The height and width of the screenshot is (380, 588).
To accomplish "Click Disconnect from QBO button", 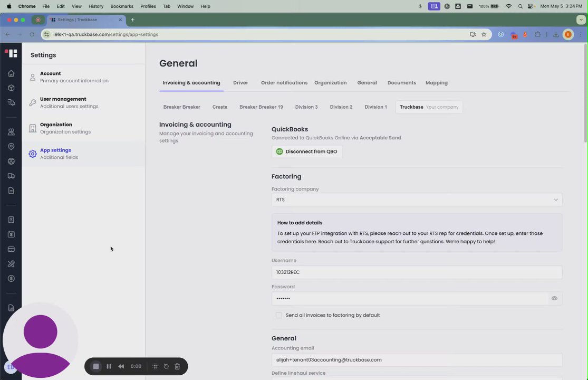I will pyautogui.click(x=307, y=151).
